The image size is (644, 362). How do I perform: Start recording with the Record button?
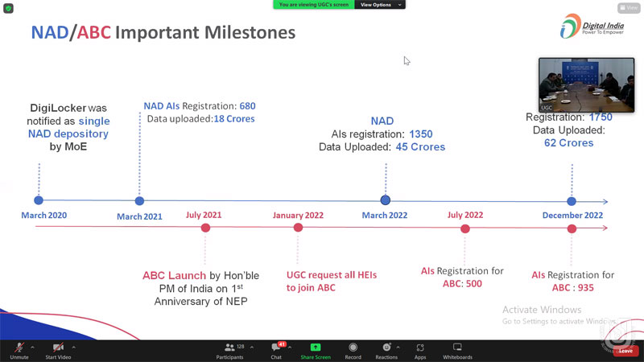click(353, 351)
